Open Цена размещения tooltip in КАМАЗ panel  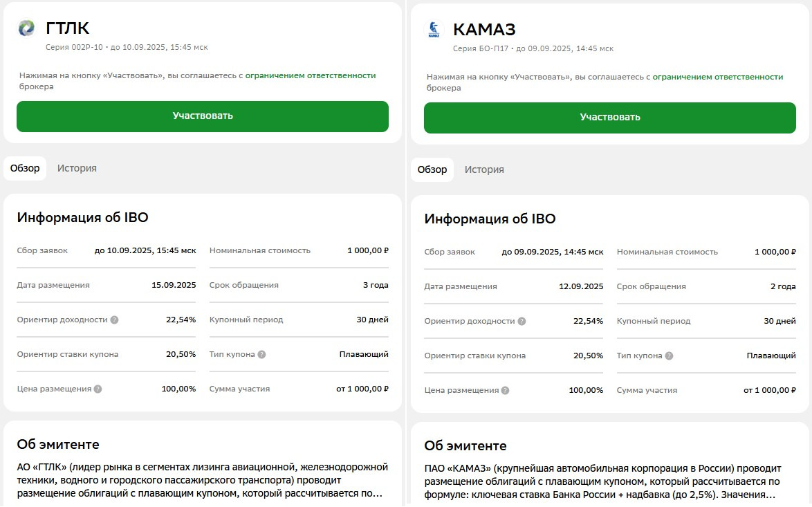point(505,391)
